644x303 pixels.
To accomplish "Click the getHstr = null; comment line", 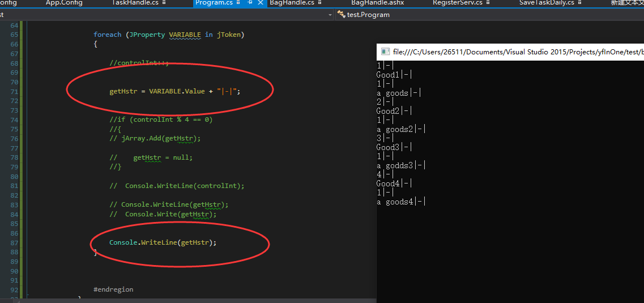I will pos(151,157).
